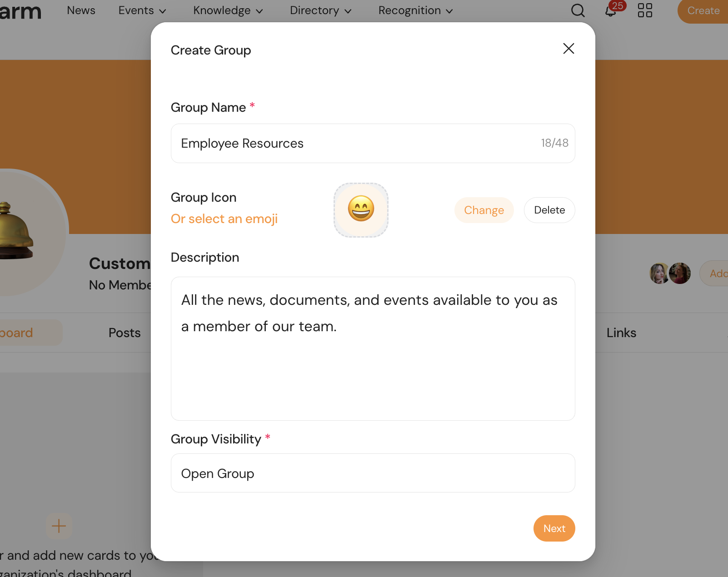Click Change to replace group icon

click(x=484, y=210)
